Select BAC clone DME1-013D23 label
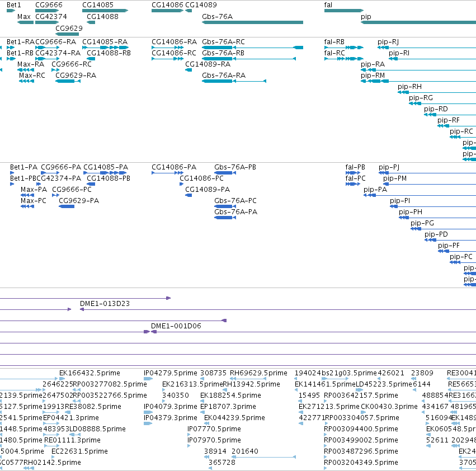 coord(105,304)
